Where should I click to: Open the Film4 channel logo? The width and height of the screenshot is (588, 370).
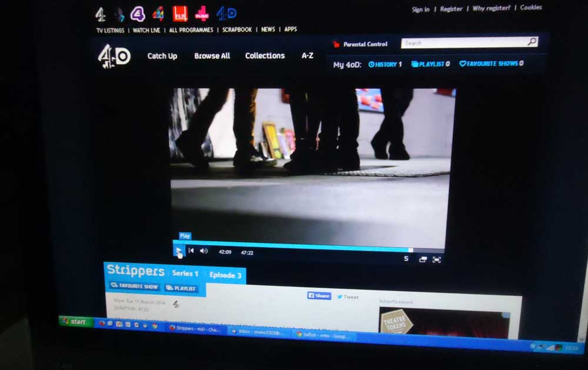179,14
